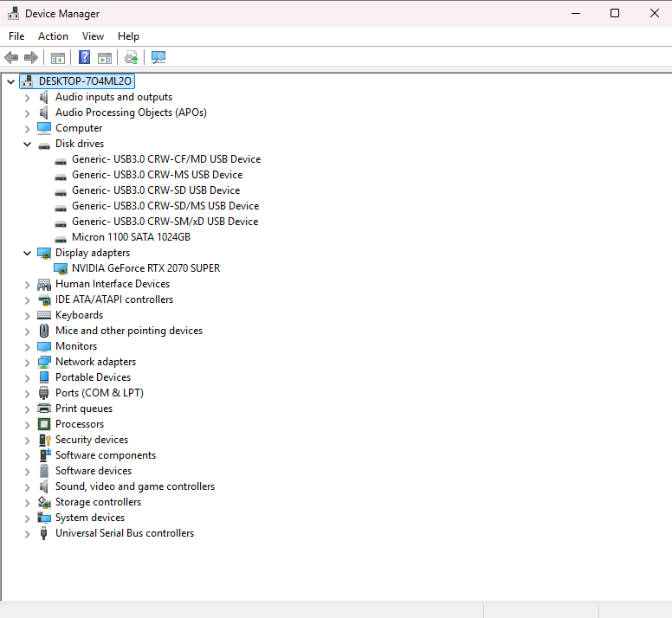Viewport: 672px width, 618px height.
Task: Open the File menu
Action: [x=16, y=36]
